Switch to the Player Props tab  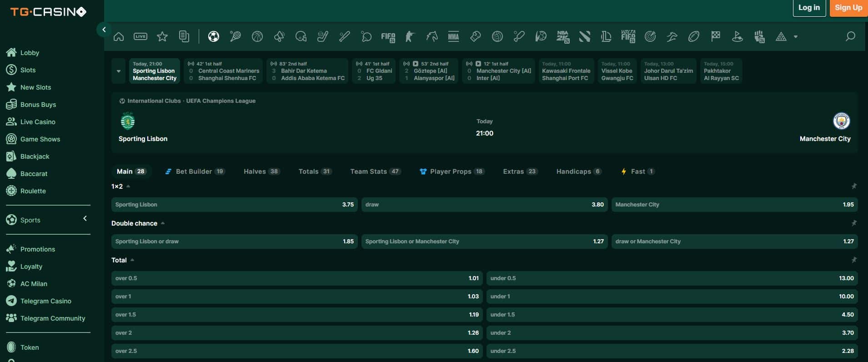452,171
